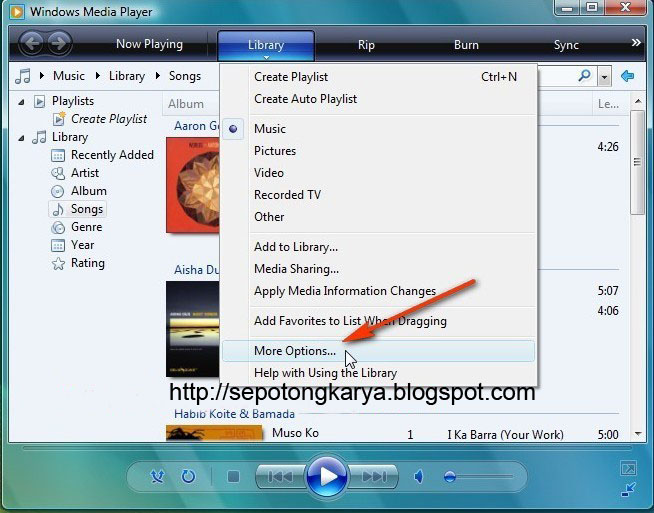Click the Recently Added calendar icon

pyautogui.click(x=58, y=156)
